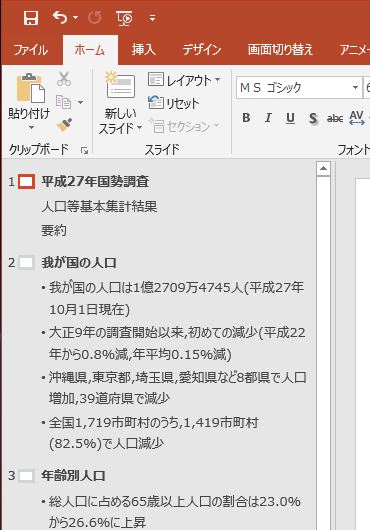Click outline pane scroll up arrow
The width and height of the screenshot is (370, 530).
[323, 168]
